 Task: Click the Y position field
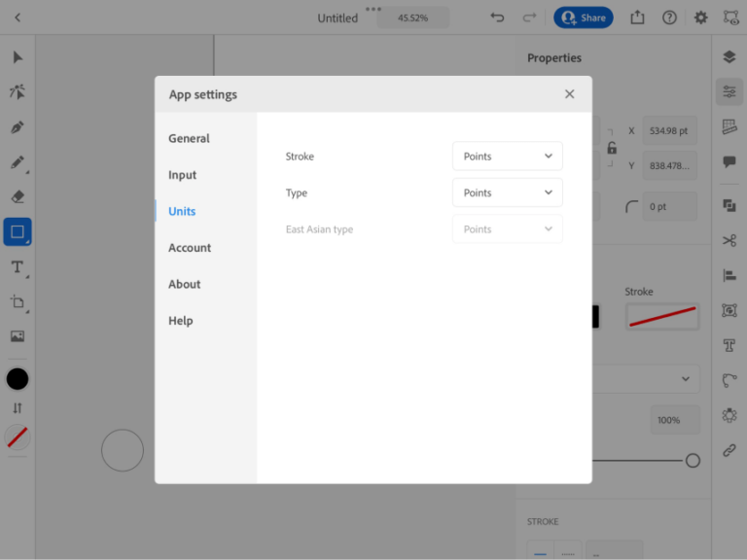tap(669, 165)
